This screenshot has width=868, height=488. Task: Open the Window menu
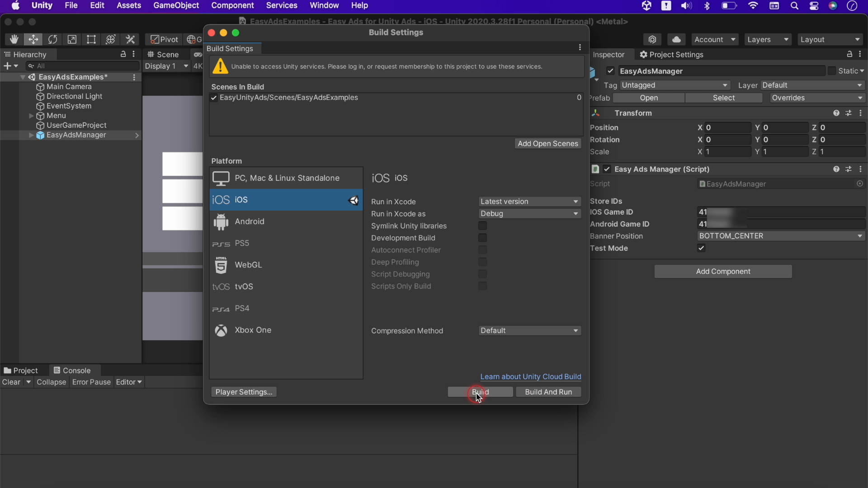click(324, 5)
